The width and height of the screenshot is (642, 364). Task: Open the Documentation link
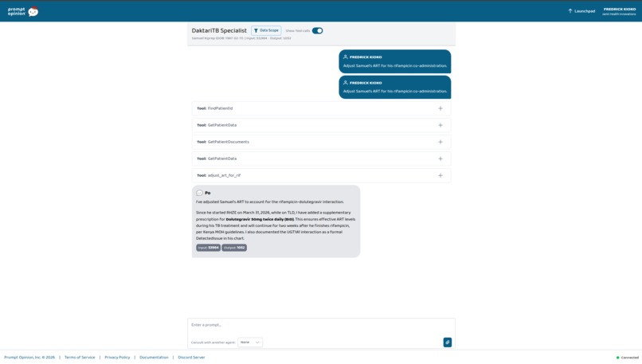tap(154, 358)
